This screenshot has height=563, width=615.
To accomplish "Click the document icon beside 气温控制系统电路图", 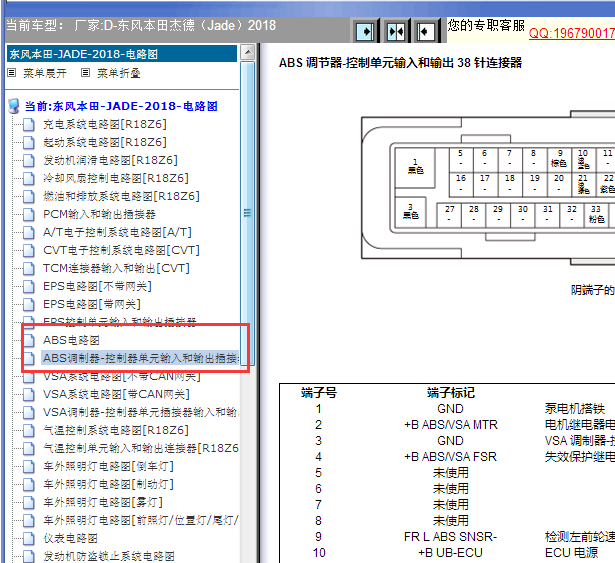I will (29, 431).
